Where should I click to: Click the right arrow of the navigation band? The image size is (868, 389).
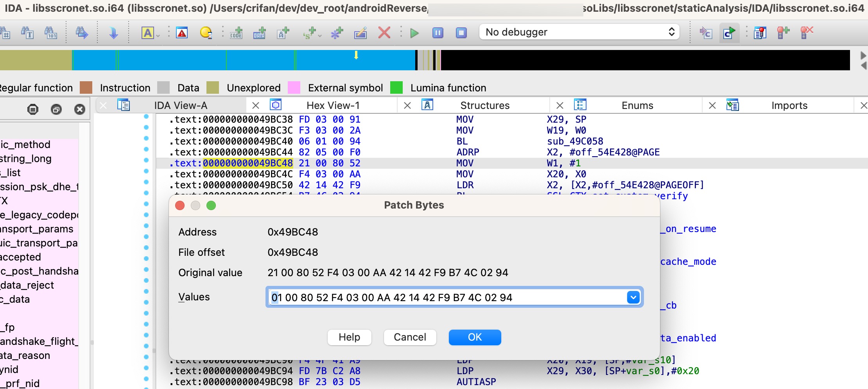click(863, 55)
